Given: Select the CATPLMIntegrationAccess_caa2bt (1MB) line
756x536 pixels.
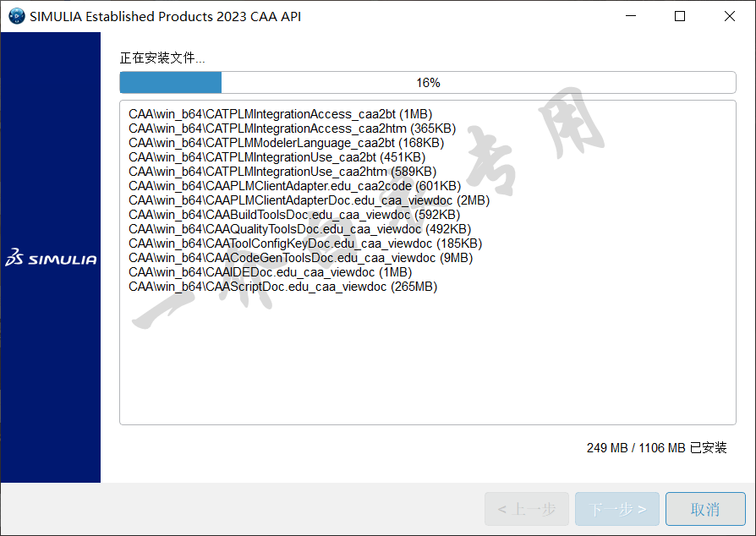Looking at the screenshot, I should coord(280,114).
